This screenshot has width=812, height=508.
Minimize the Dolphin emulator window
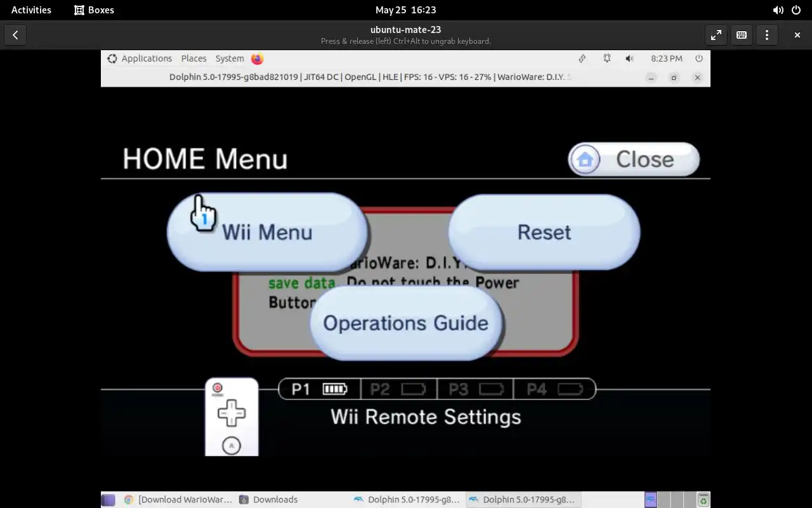pos(651,77)
